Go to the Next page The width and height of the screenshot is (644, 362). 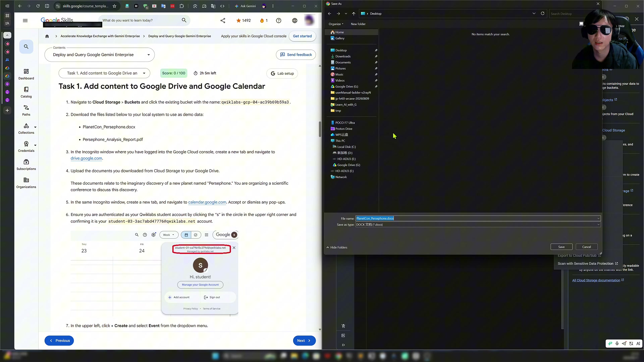click(304, 341)
